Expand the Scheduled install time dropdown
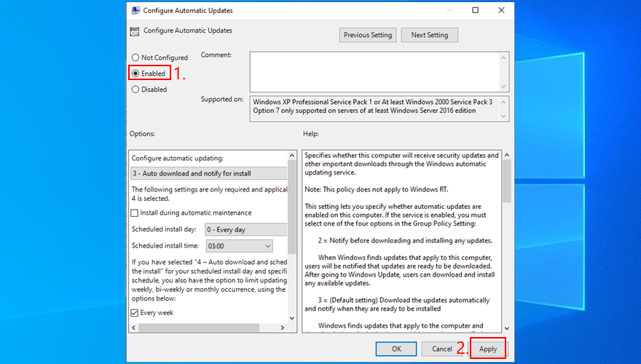The height and width of the screenshot is (364, 641). pyautogui.click(x=239, y=247)
